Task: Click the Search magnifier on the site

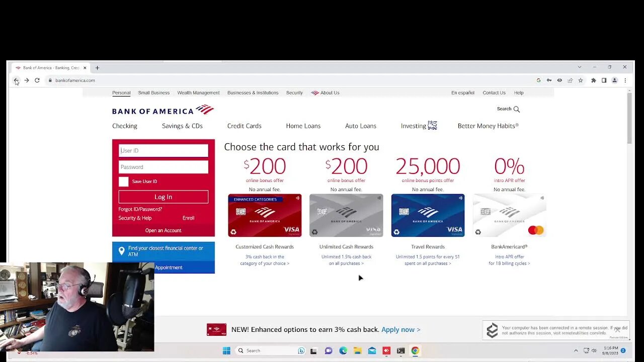Action: click(x=516, y=109)
